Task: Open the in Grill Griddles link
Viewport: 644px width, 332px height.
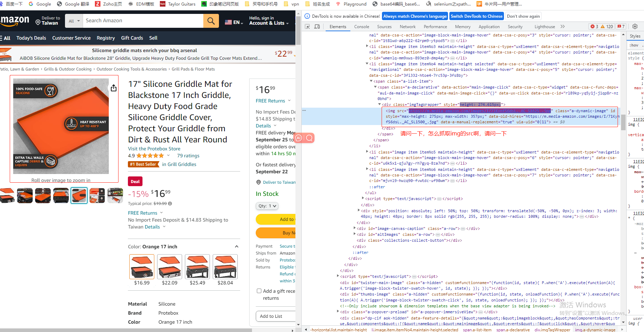Action: click(x=179, y=164)
